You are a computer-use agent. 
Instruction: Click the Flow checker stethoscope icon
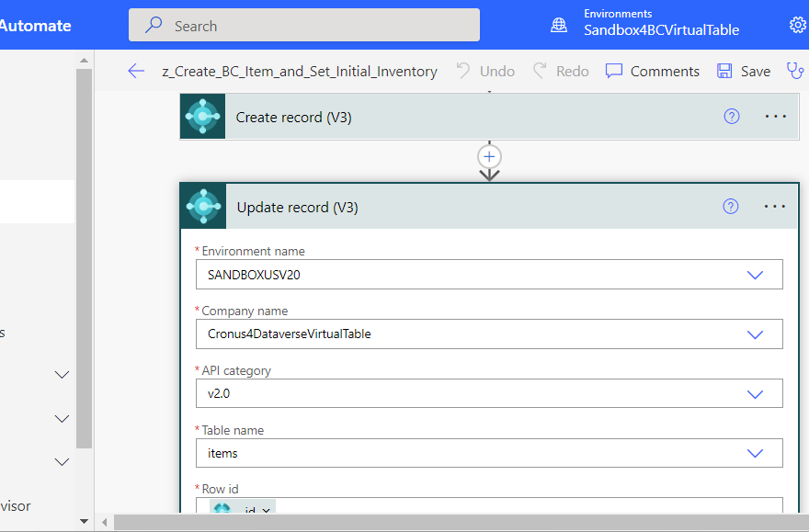pos(794,71)
